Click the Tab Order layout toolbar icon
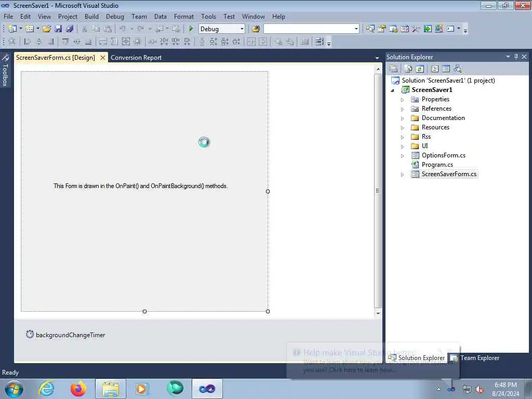Image resolution: width=532 pixels, height=399 pixels. pyautogui.click(x=320, y=42)
